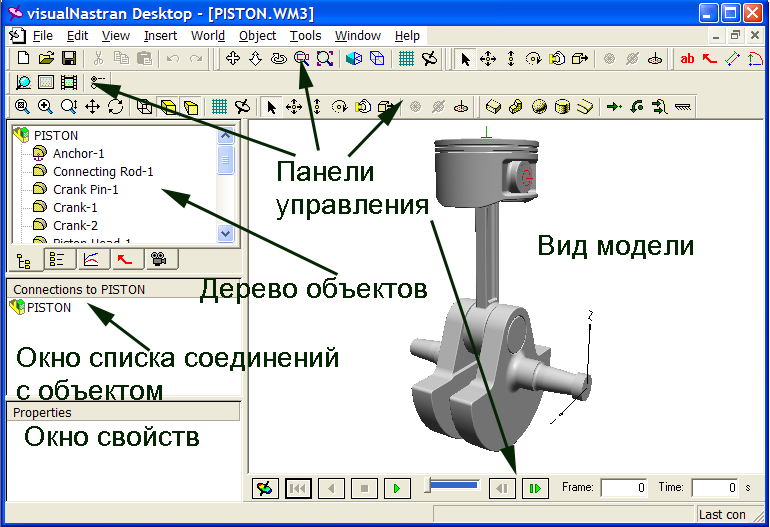Click the Copy icon in the toolbar
Screen dimensions: 770x527
click(121, 58)
